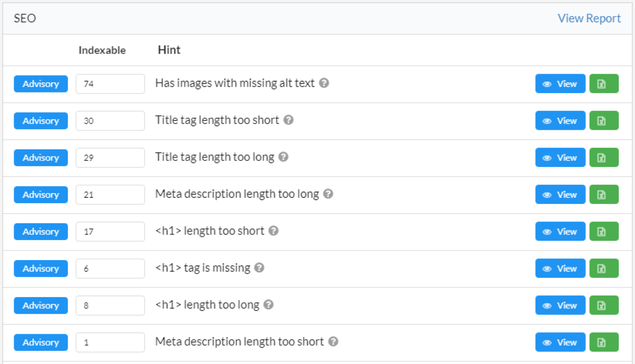
Task: View pages with missing alt text images
Action: [x=560, y=84]
